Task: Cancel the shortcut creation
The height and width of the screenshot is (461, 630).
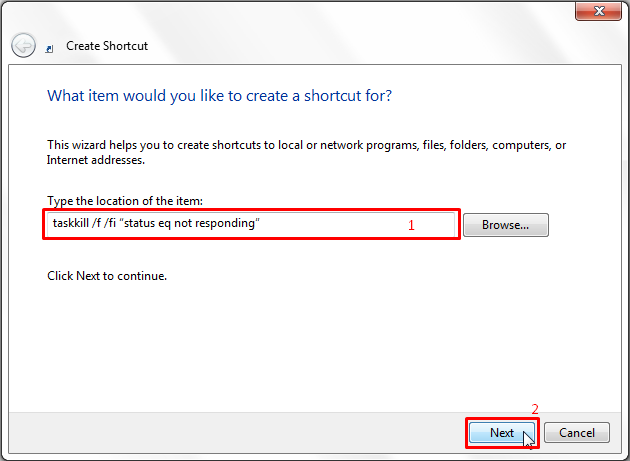Action: [577, 433]
